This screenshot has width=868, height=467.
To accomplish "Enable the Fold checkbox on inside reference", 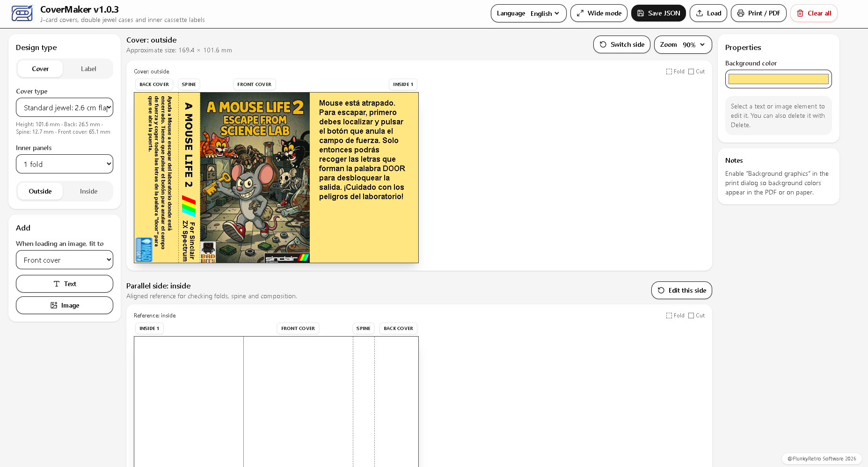I will (x=669, y=316).
